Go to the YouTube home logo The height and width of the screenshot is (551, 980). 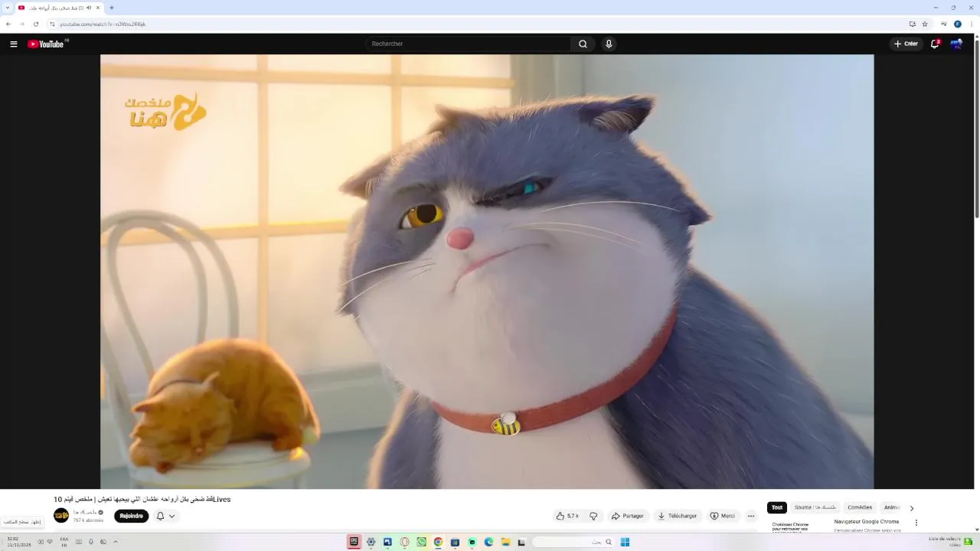[x=46, y=44]
